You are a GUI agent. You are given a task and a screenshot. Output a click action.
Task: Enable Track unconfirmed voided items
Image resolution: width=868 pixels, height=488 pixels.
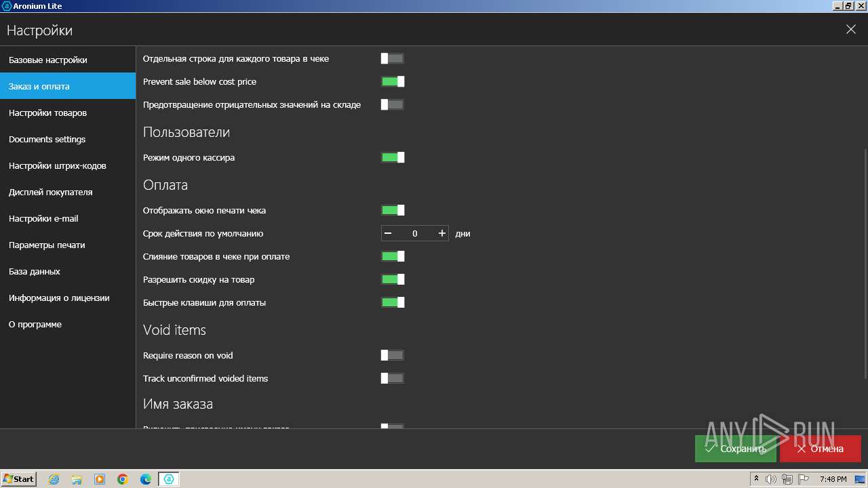coord(393,378)
